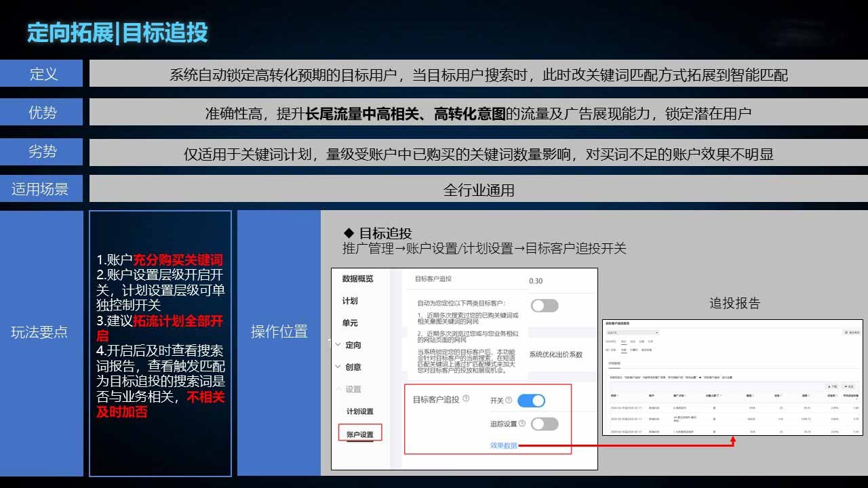Click the 全行业通用 text
This screenshot has height=488, width=868.
click(479, 190)
